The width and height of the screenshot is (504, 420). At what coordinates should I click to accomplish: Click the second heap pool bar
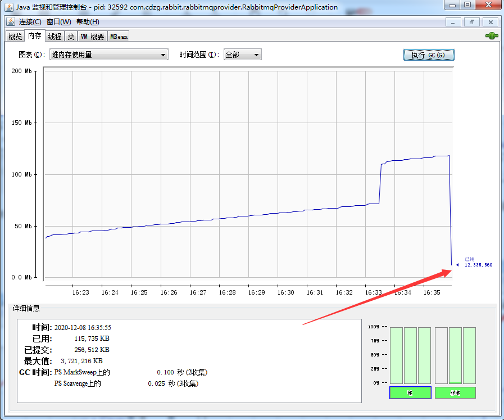tap(411, 355)
